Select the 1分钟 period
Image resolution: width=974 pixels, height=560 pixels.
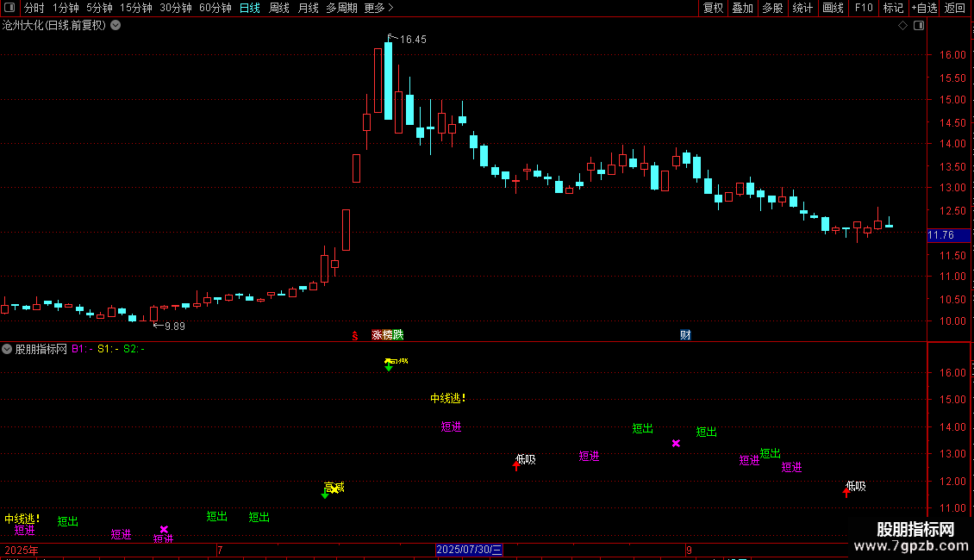(66, 8)
